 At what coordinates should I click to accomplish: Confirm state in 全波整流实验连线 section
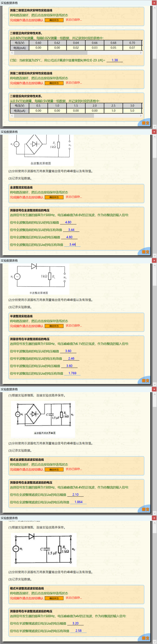click(54, 197)
